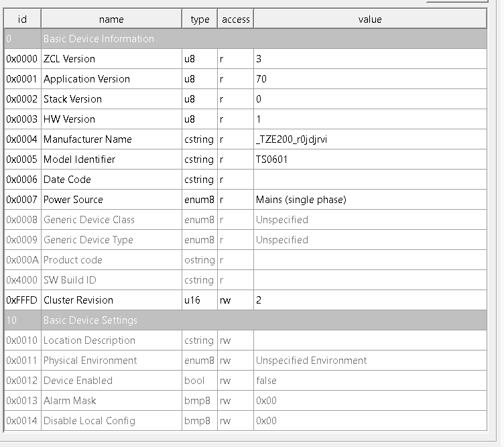Select the 'Alarm Mask' attribute row

(245, 400)
